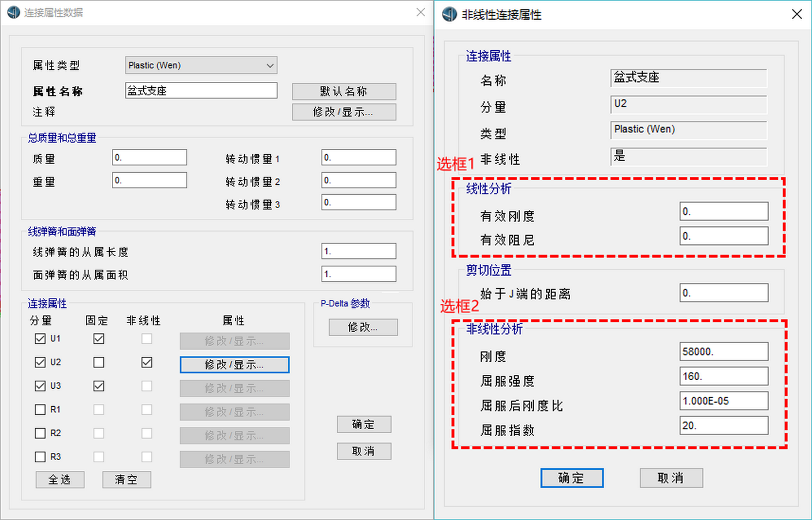
Task: Click 取消 in 连接属性数据 dialog
Action: (364, 451)
